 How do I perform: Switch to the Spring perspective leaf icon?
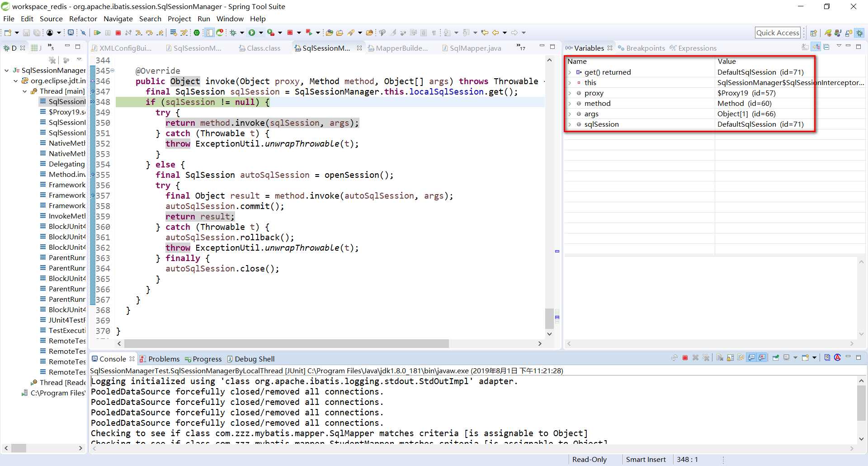pos(828,33)
